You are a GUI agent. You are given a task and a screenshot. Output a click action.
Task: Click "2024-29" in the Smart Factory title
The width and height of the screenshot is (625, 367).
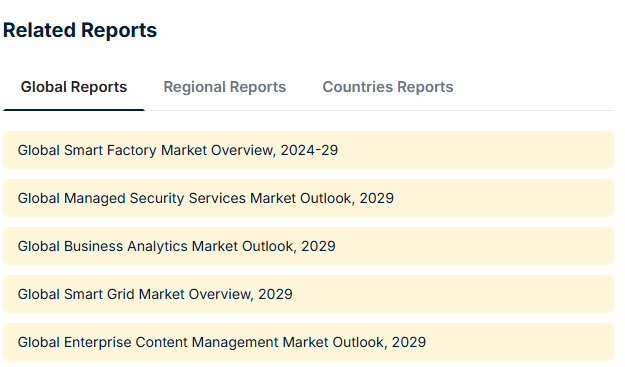309,150
